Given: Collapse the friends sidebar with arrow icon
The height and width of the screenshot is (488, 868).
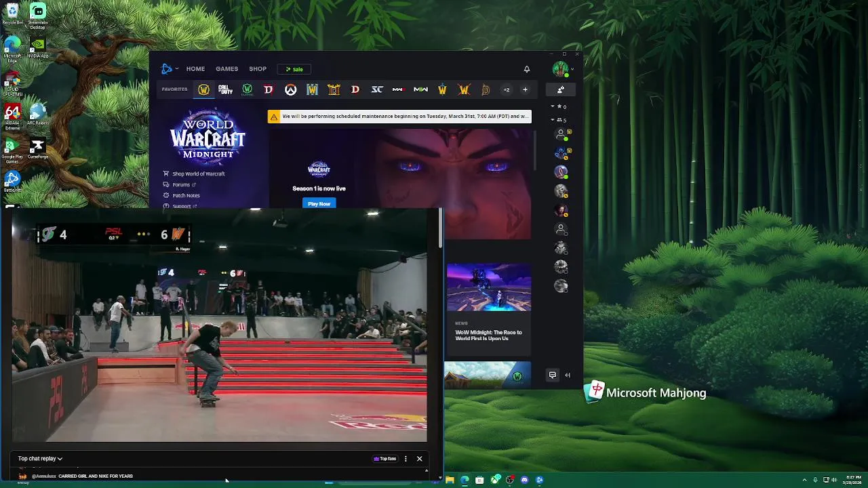Looking at the screenshot, I should (568, 375).
